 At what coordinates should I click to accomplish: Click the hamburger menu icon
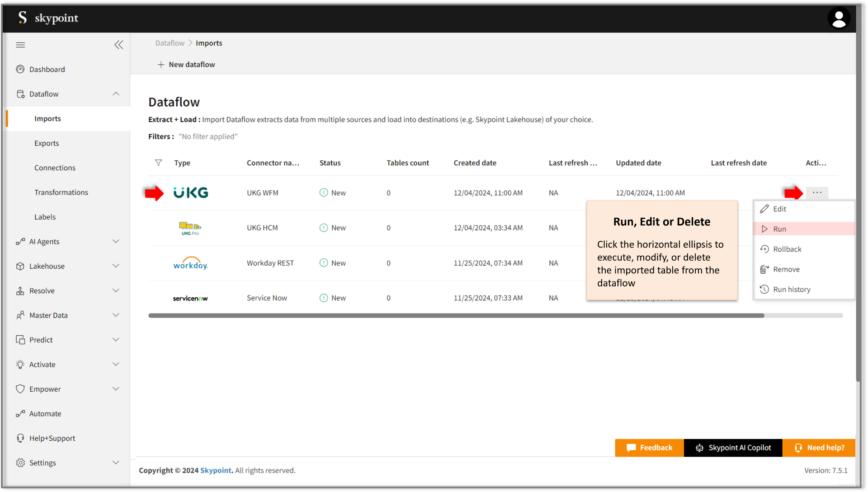point(20,45)
